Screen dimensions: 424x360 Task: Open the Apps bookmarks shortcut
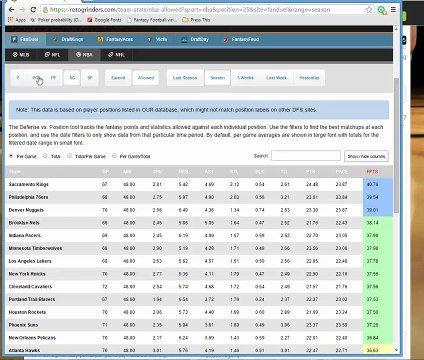coord(17,20)
